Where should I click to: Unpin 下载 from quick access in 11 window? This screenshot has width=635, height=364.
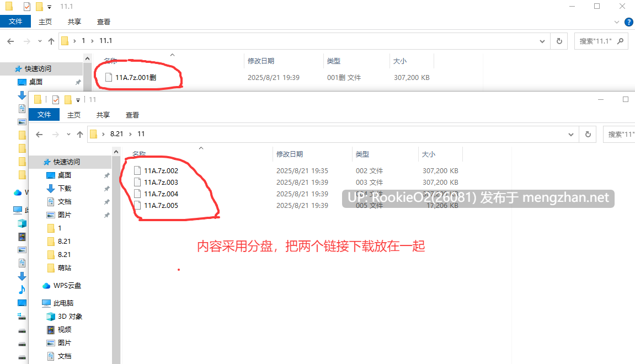point(106,189)
